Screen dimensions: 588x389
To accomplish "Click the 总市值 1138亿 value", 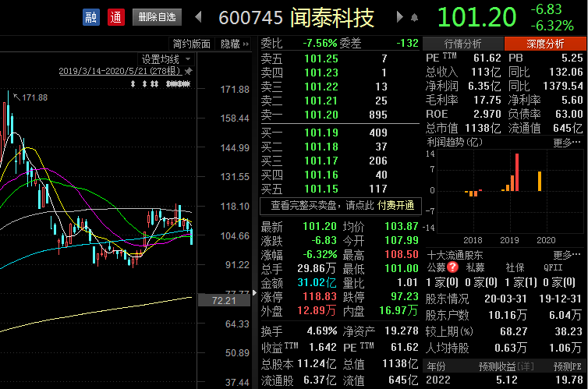I will (x=483, y=129).
